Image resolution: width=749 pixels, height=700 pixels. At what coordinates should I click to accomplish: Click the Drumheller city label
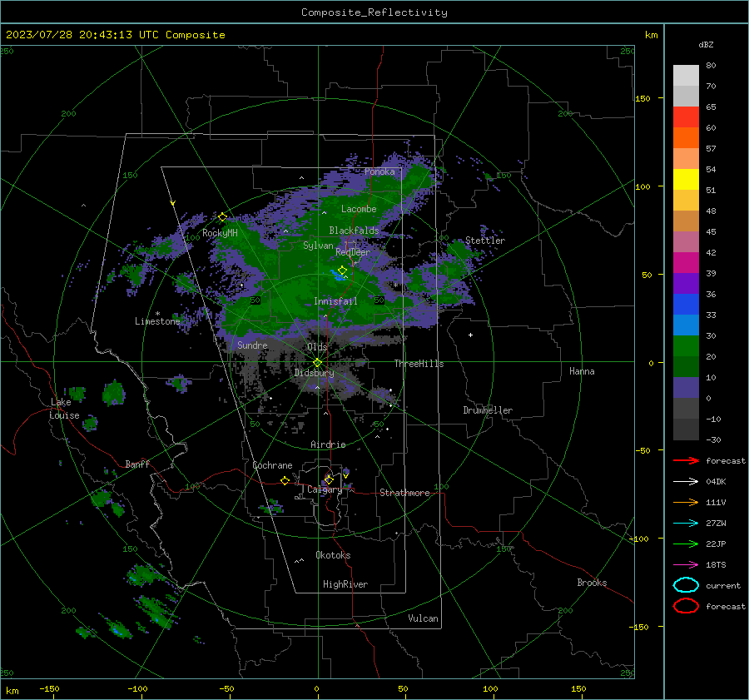coord(488,410)
